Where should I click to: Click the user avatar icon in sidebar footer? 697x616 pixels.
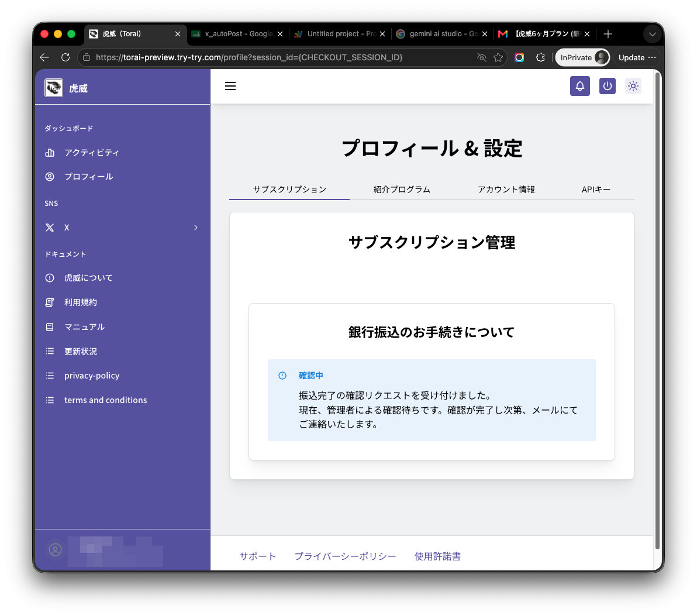pos(55,550)
